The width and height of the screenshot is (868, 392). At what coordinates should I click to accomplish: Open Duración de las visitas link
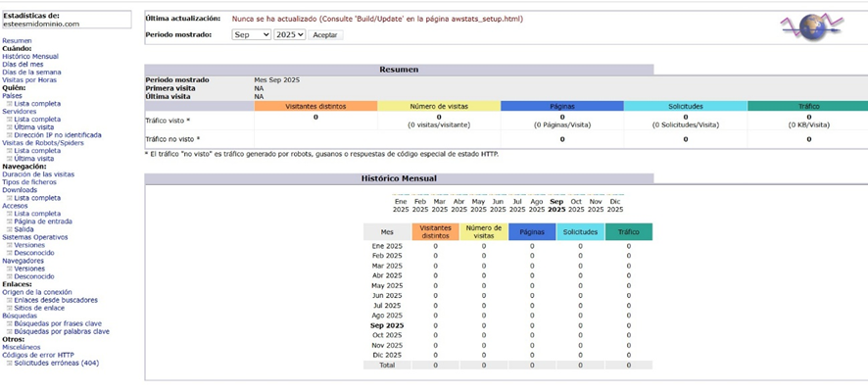(38, 174)
